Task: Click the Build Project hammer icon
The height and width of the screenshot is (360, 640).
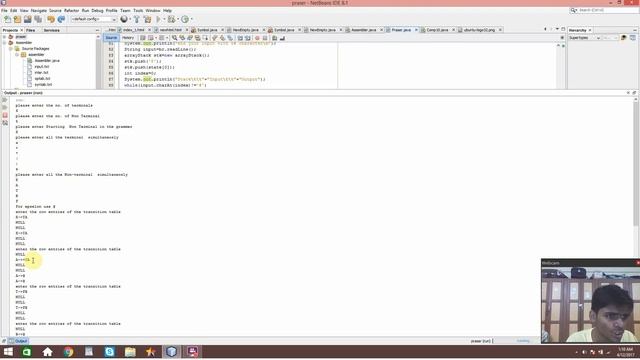Action: [x=137, y=19]
